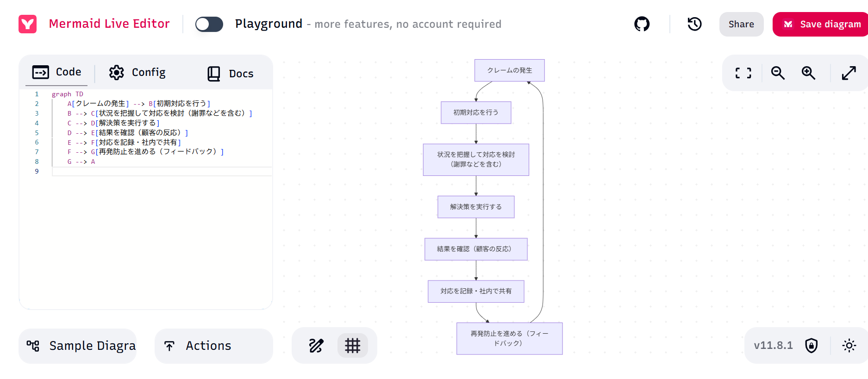Toggle the Playground switch

209,24
